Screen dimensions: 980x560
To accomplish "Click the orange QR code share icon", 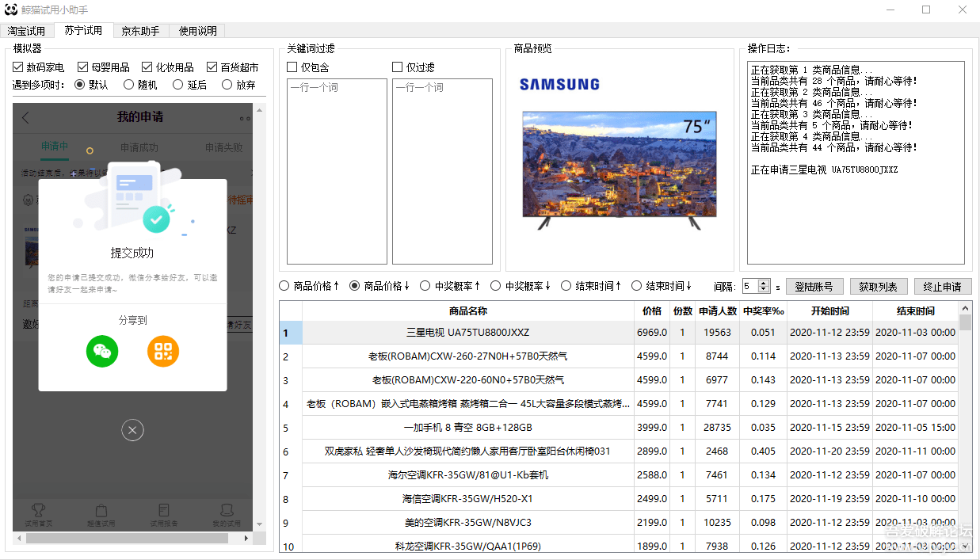I will 163,351.
